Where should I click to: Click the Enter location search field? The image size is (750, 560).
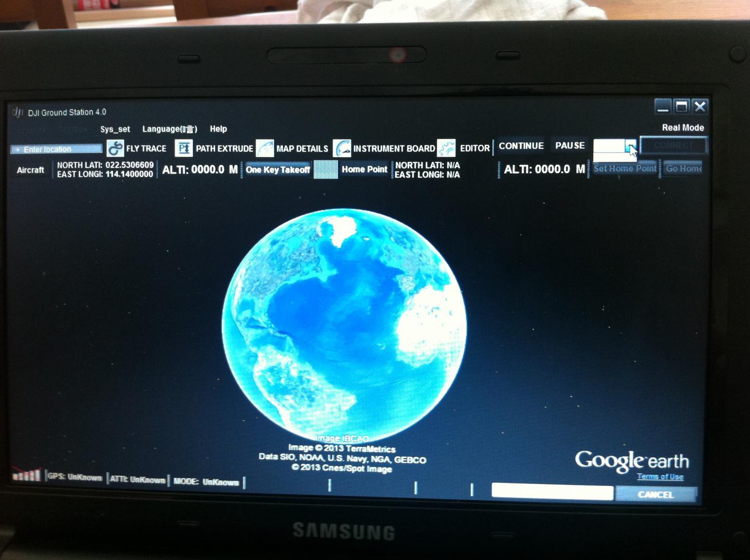pyautogui.click(x=57, y=149)
